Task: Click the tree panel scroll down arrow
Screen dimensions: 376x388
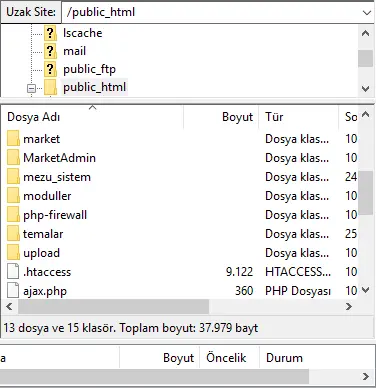Action: point(365,89)
